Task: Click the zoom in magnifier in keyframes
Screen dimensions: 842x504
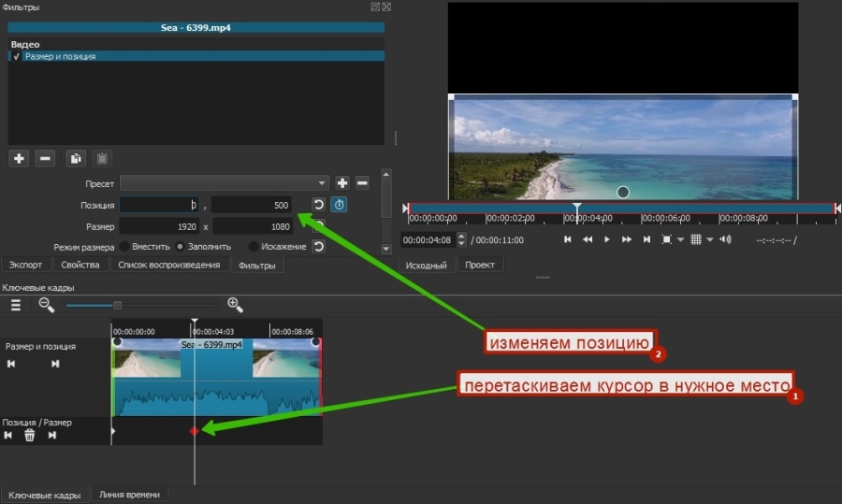Action: click(235, 305)
